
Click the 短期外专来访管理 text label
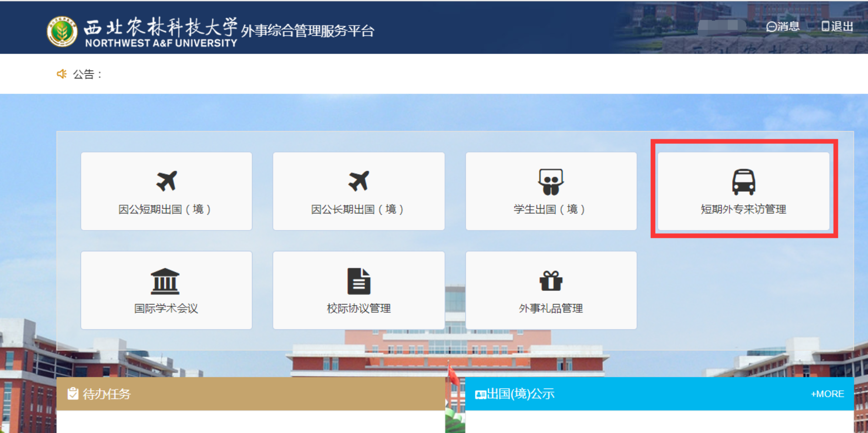point(743,209)
